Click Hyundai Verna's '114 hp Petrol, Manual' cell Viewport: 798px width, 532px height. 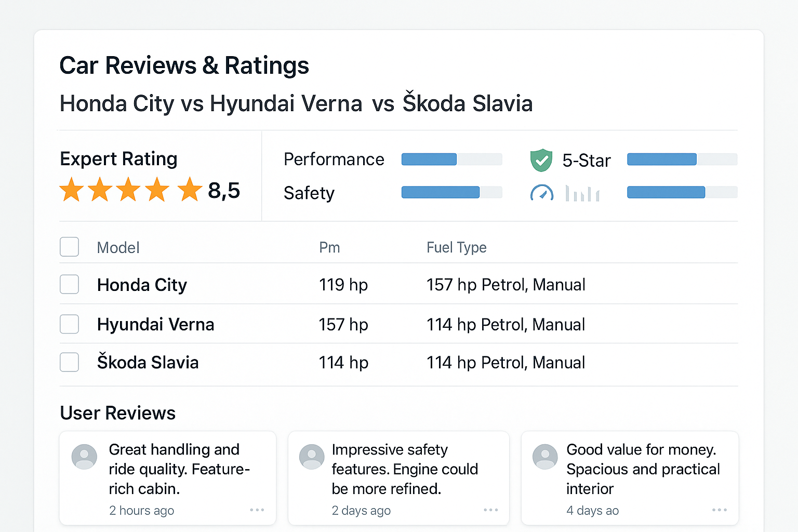click(506, 325)
